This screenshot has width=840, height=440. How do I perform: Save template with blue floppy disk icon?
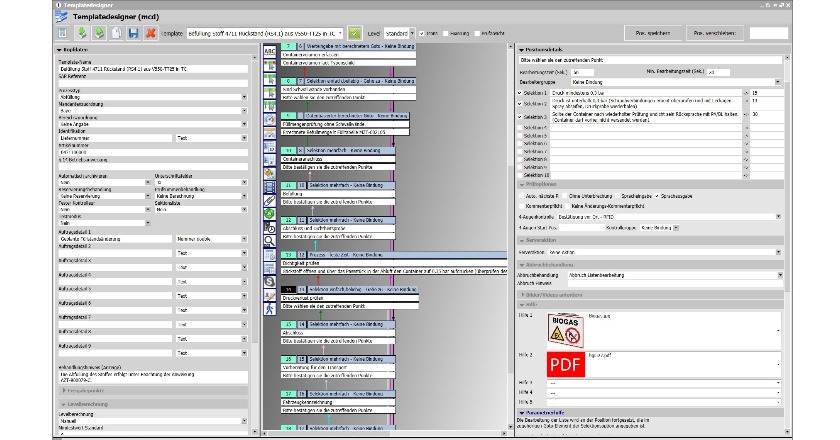(133, 33)
